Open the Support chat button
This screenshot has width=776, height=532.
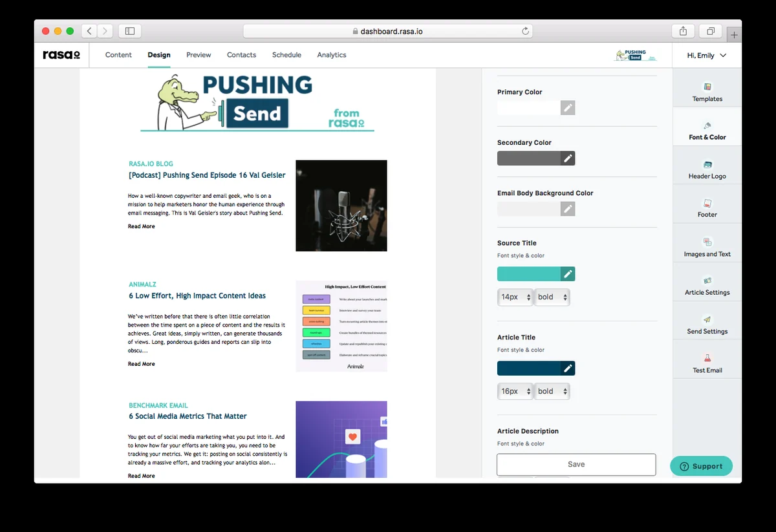click(701, 466)
